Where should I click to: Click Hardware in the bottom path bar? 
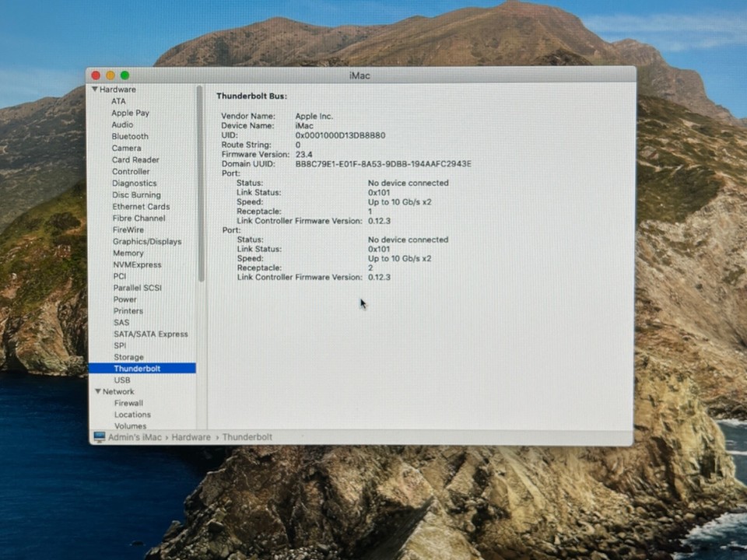[x=191, y=437]
